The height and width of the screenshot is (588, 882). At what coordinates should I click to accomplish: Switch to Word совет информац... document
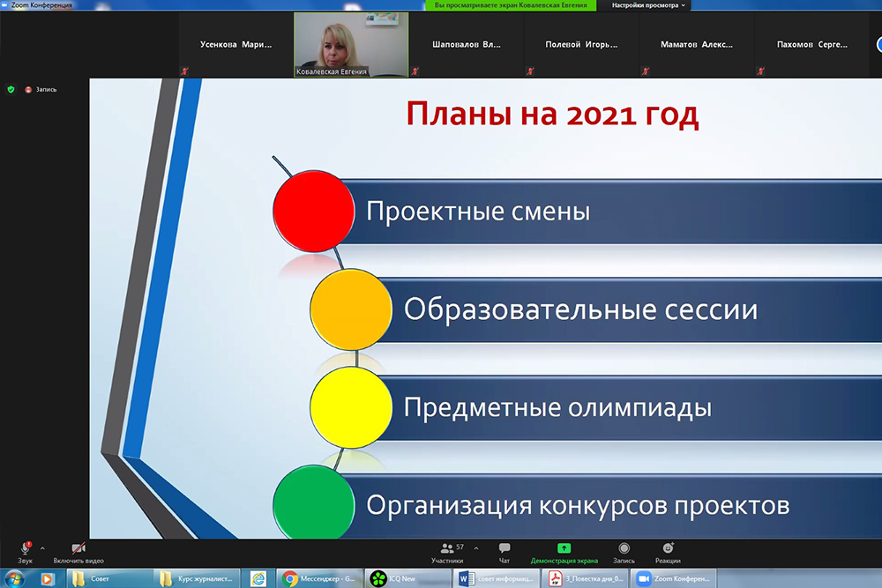pos(496,578)
